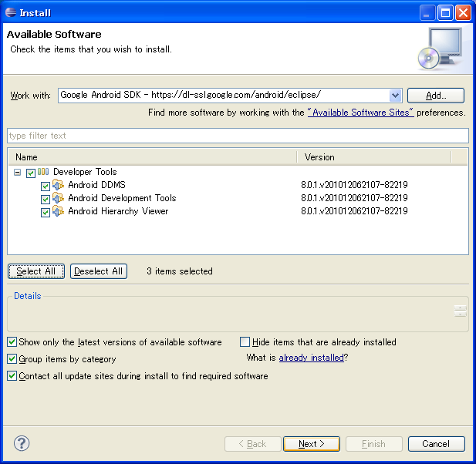The width and height of the screenshot is (476, 464).
Task: Click the Android Hierarchy Viewer feature icon
Action: click(x=58, y=212)
